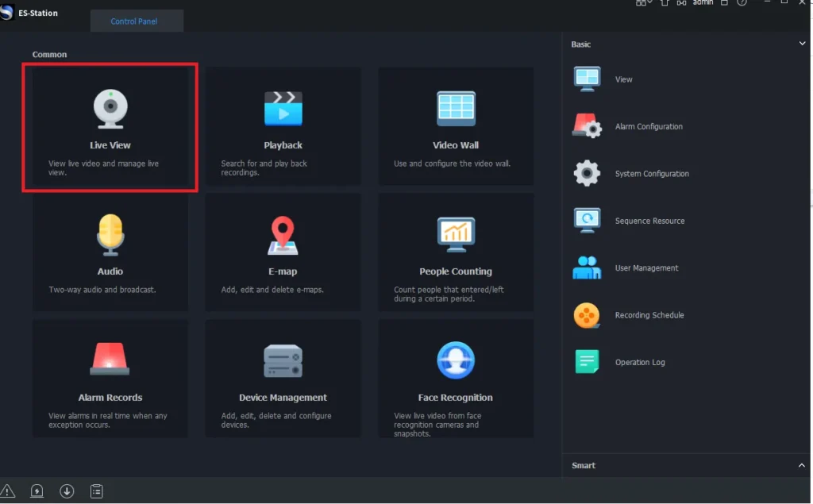Click the admin user account label
The height and width of the screenshot is (504, 813).
point(703,3)
